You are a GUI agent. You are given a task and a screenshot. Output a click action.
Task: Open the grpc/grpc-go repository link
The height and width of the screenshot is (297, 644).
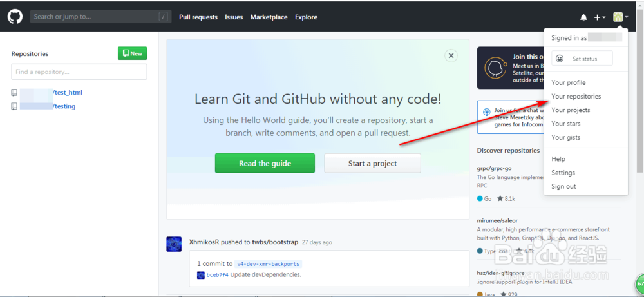pyautogui.click(x=494, y=168)
